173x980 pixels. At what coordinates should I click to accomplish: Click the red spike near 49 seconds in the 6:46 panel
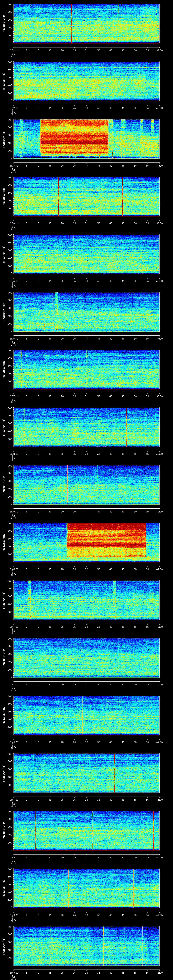[x=133, y=888]
